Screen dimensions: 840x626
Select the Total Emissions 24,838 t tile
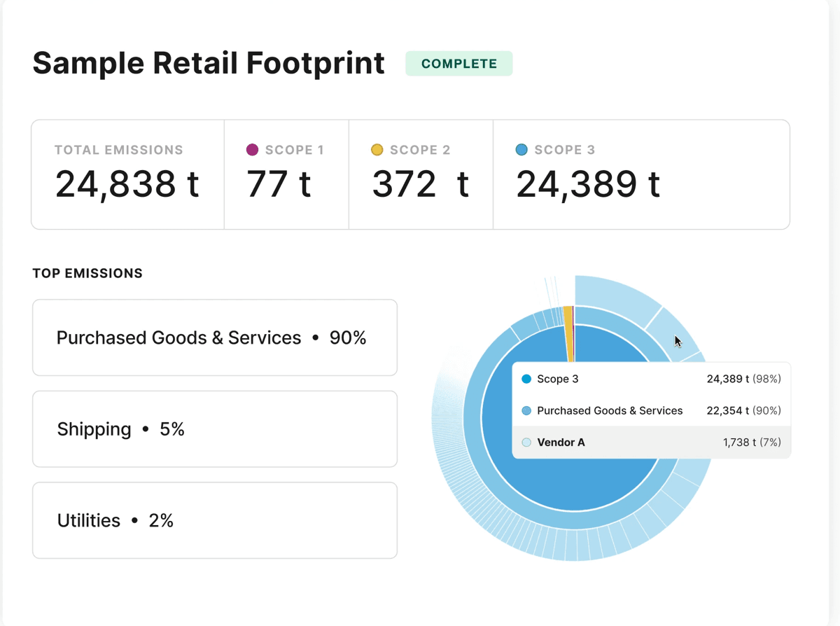[127, 174]
